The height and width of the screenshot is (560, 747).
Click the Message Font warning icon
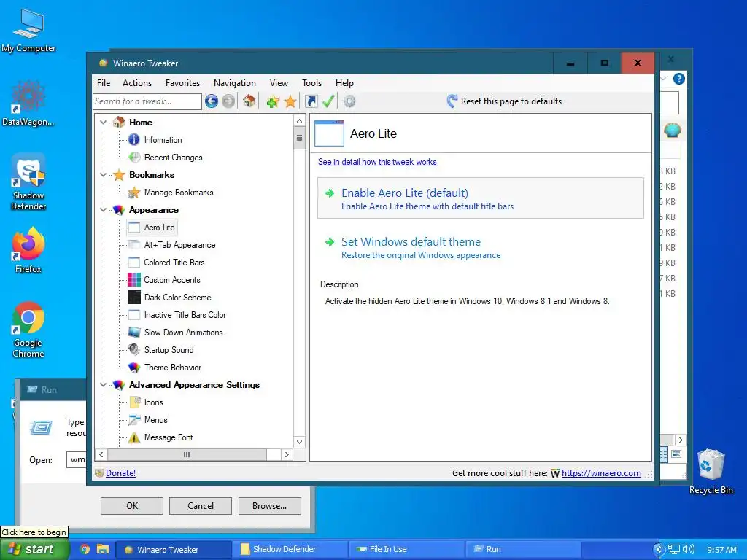pyautogui.click(x=134, y=437)
